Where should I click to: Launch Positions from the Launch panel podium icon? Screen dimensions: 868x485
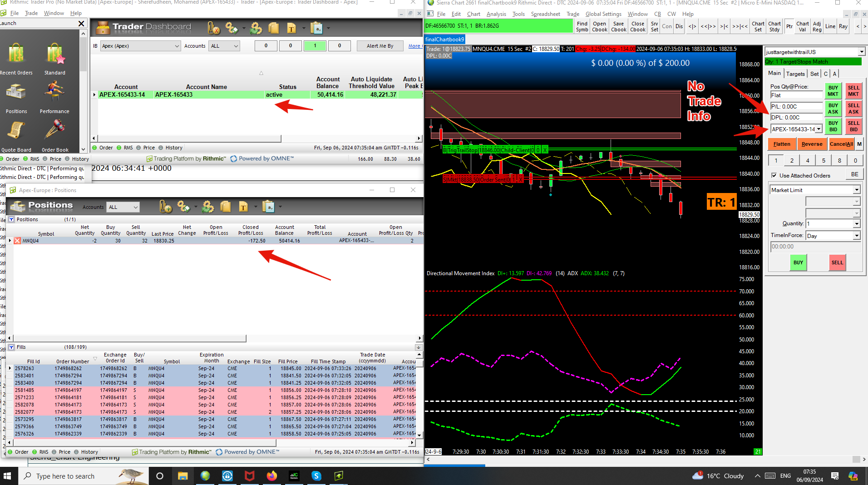point(16,93)
